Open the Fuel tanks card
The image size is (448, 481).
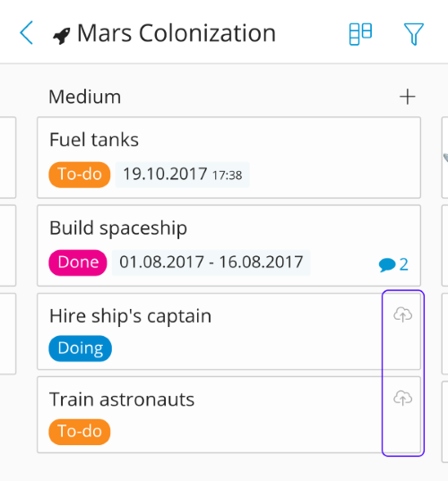(x=228, y=158)
